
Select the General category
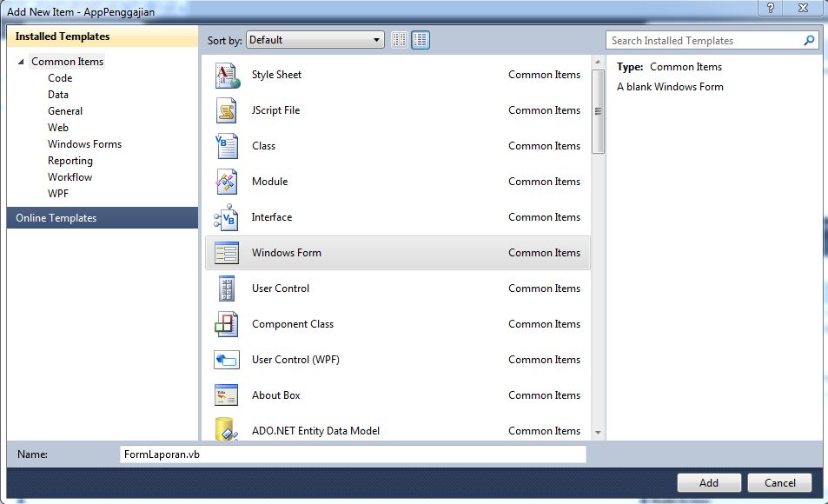coord(65,111)
